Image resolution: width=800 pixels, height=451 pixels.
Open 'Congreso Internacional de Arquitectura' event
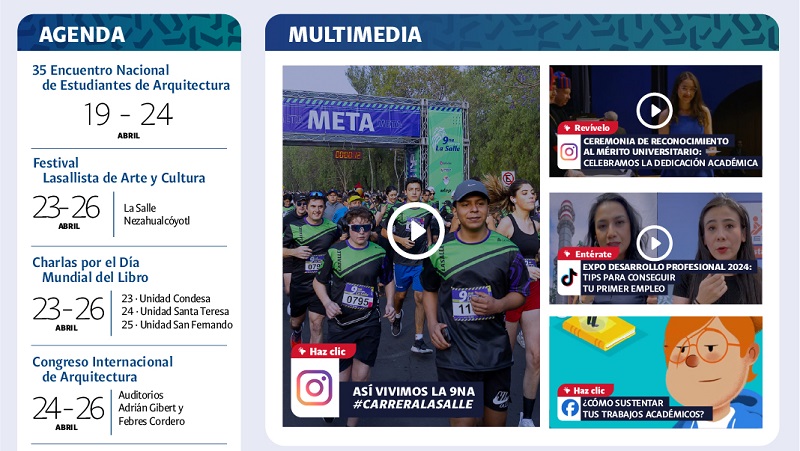coord(102,369)
